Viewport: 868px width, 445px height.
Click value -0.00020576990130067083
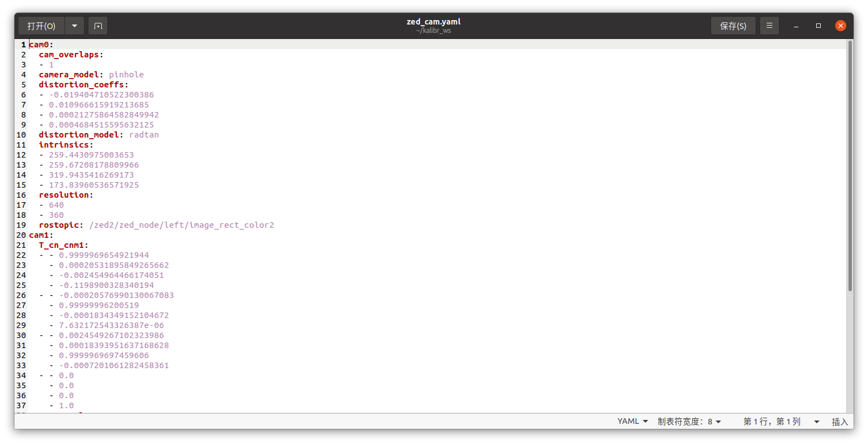click(116, 295)
